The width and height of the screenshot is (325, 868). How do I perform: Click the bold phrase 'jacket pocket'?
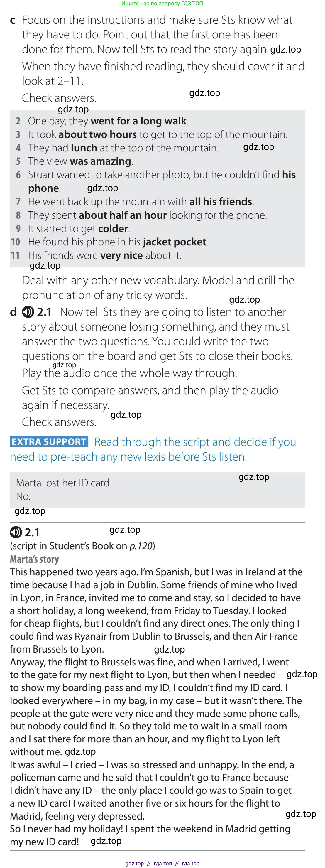pos(175,242)
